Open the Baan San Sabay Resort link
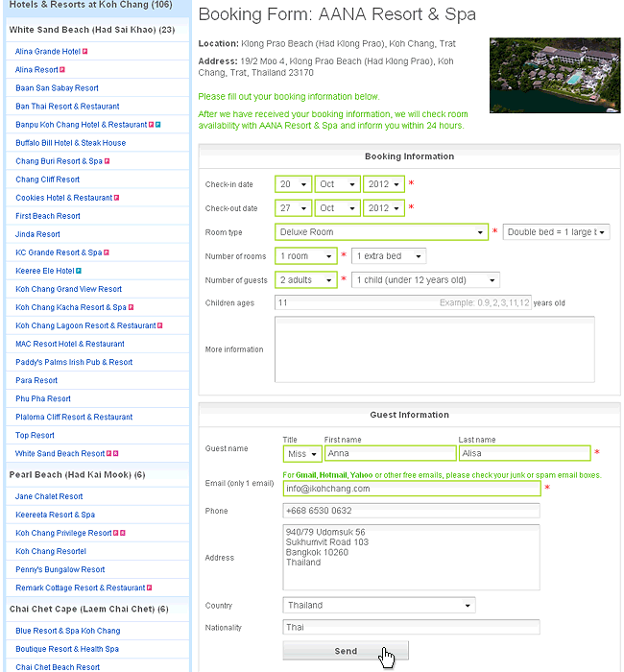Screen dimensions: 624x672 [x=57, y=88]
